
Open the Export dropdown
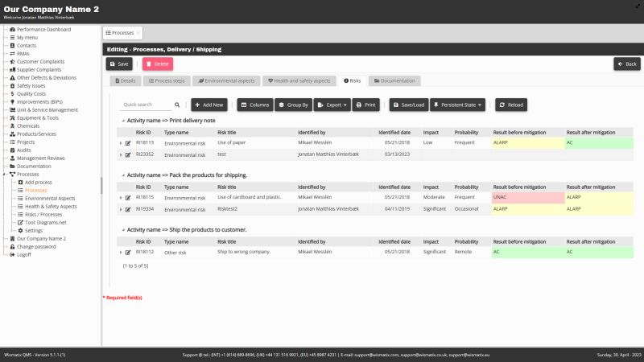tap(332, 105)
